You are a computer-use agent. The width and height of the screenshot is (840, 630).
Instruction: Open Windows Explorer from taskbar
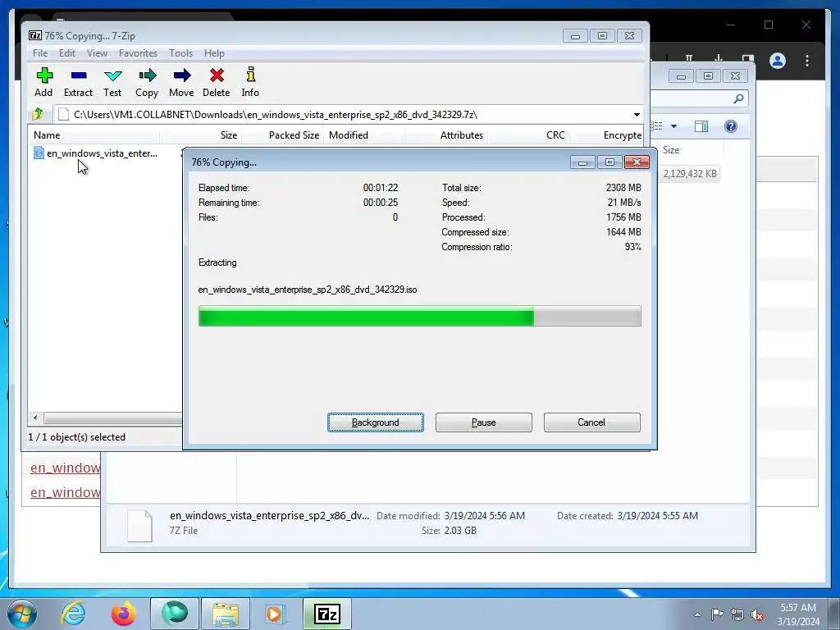[226, 614]
